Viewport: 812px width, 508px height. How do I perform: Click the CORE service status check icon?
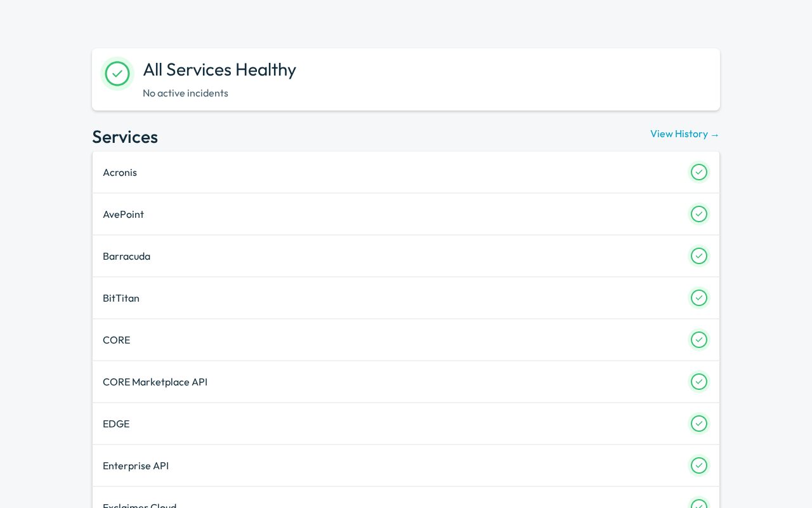(x=699, y=340)
